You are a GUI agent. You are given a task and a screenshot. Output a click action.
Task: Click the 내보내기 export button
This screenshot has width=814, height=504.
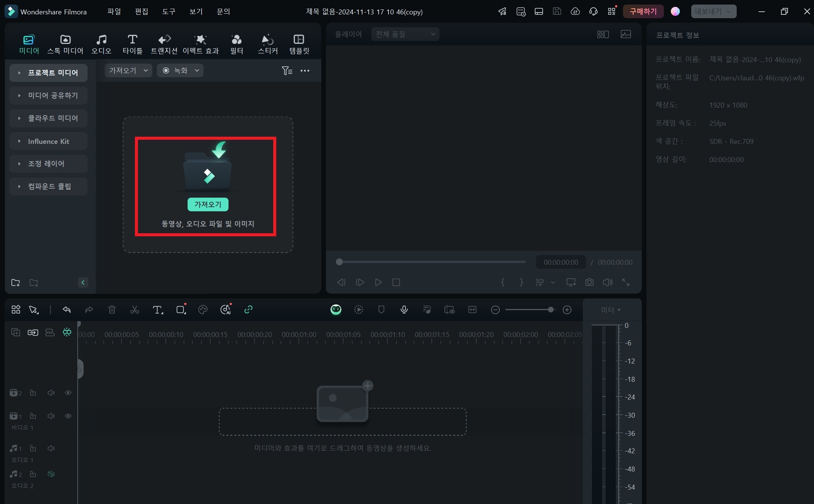click(714, 12)
